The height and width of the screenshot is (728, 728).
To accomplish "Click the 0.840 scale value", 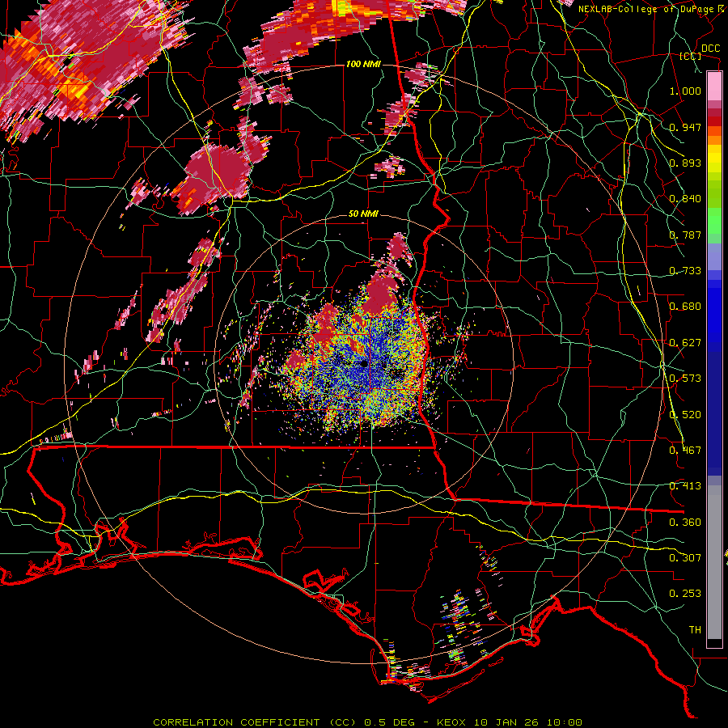I will [685, 199].
